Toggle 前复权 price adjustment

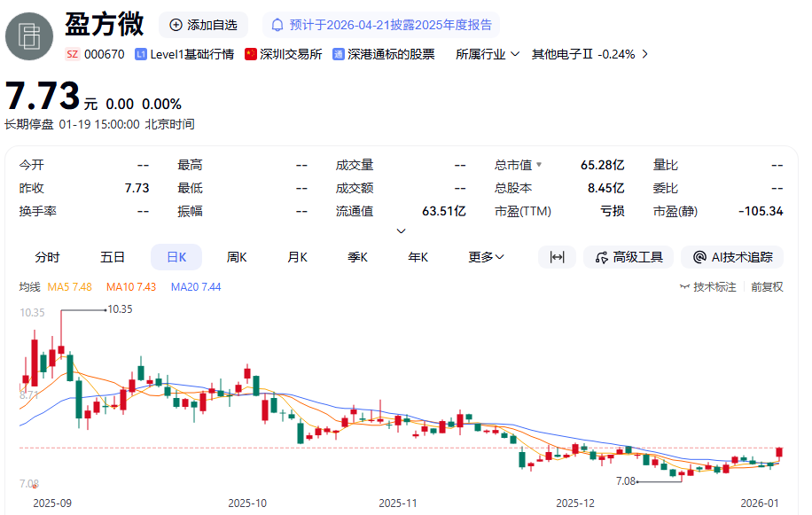pyautogui.click(x=767, y=287)
